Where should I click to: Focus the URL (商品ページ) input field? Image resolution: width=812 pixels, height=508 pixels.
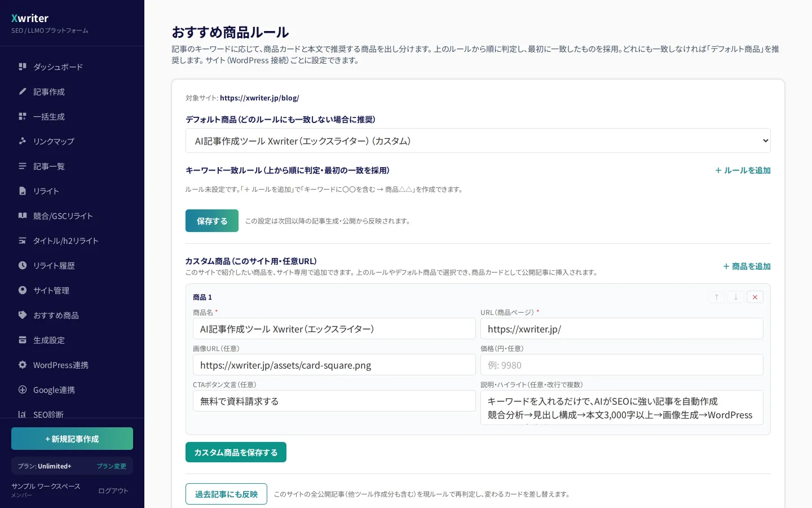click(x=622, y=329)
